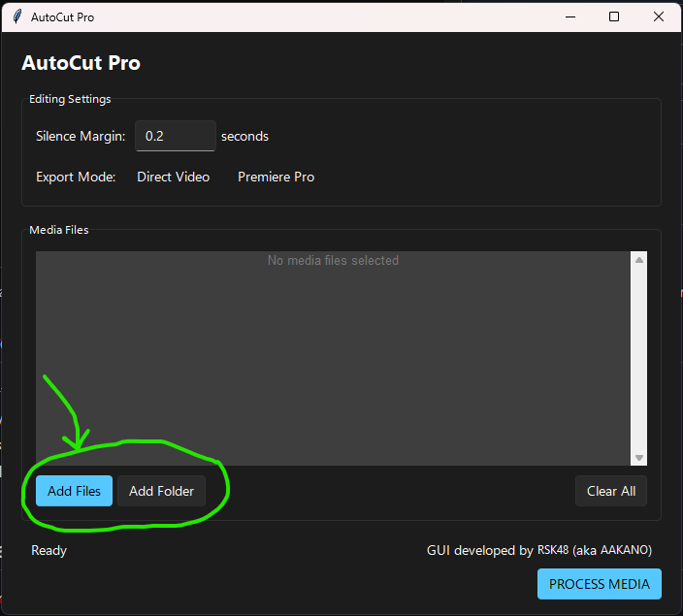The height and width of the screenshot is (616, 683).
Task: Maximize the AutoCut Pro window
Action: coord(614,17)
